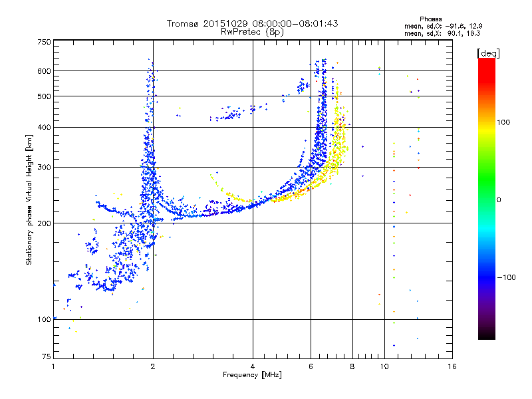Click the x-axis tick label '6'
The height and width of the screenshot is (399, 532).
(311, 366)
